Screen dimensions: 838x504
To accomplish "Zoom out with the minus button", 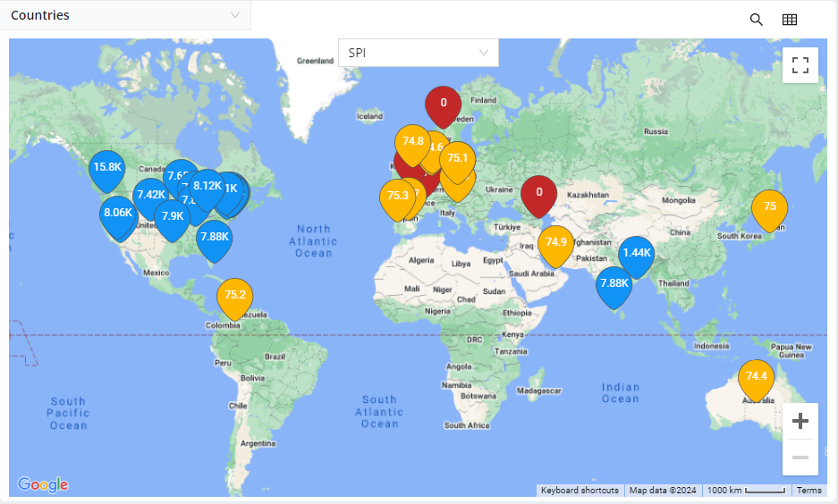I will tap(800, 458).
